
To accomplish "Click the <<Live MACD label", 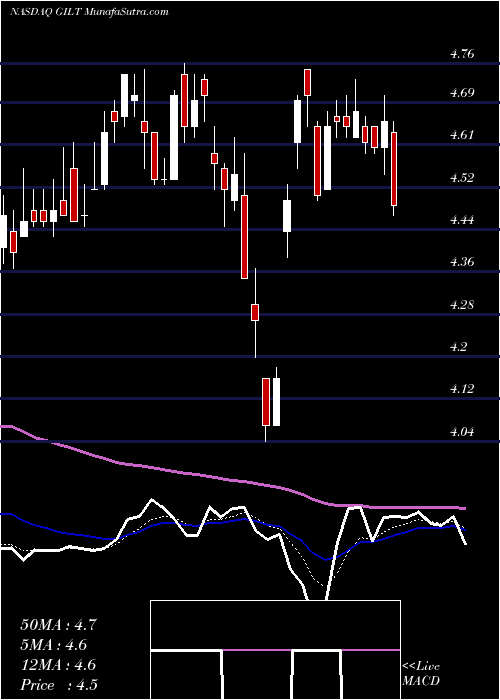I will pos(421,674).
